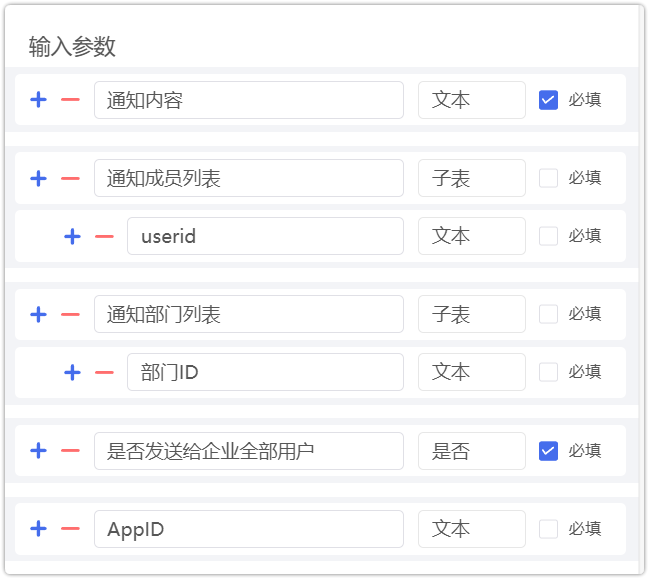Remove the 通知内容 parameter row

(70, 100)
